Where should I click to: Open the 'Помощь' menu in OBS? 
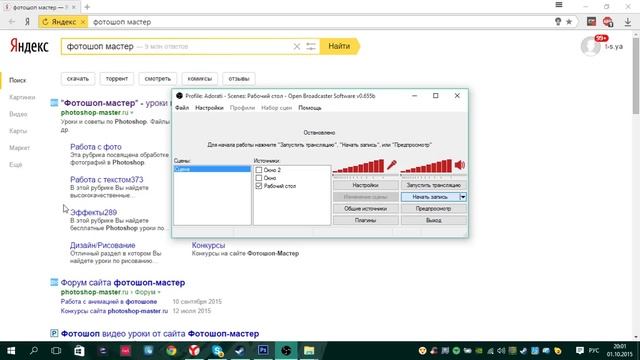point(310,108)
